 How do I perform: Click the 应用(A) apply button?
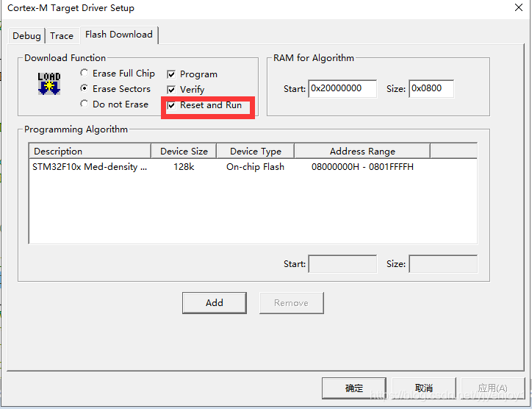[493, 388]
